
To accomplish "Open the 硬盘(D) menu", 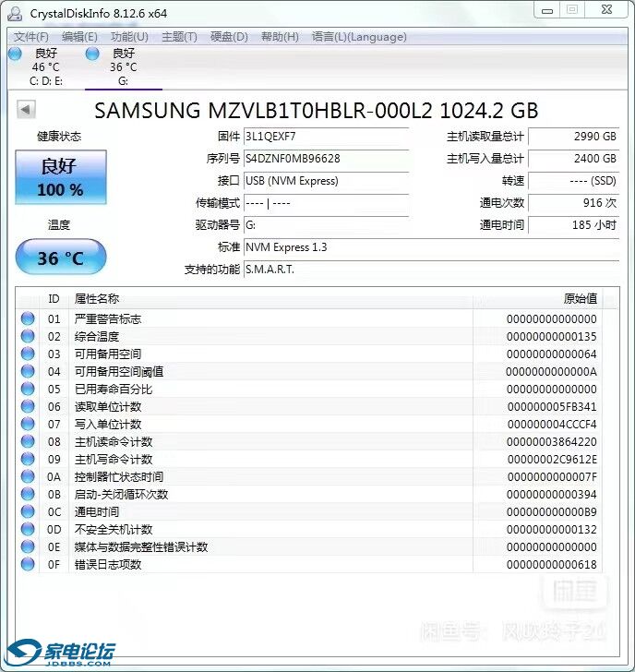I will [x=229, y=37].
